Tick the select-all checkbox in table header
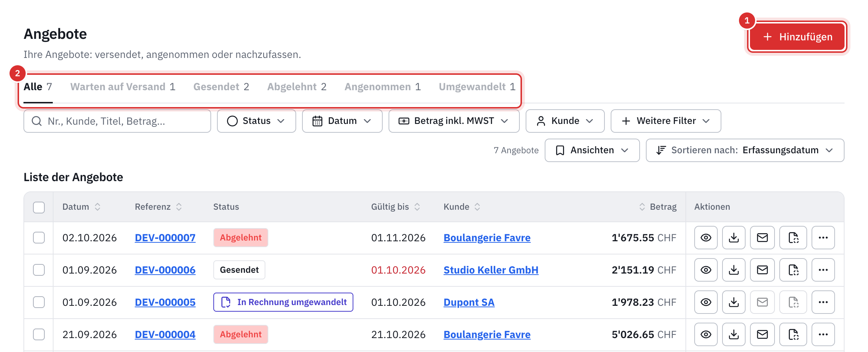The width and height of the screenshot is (868, 352). pos(39,207)
